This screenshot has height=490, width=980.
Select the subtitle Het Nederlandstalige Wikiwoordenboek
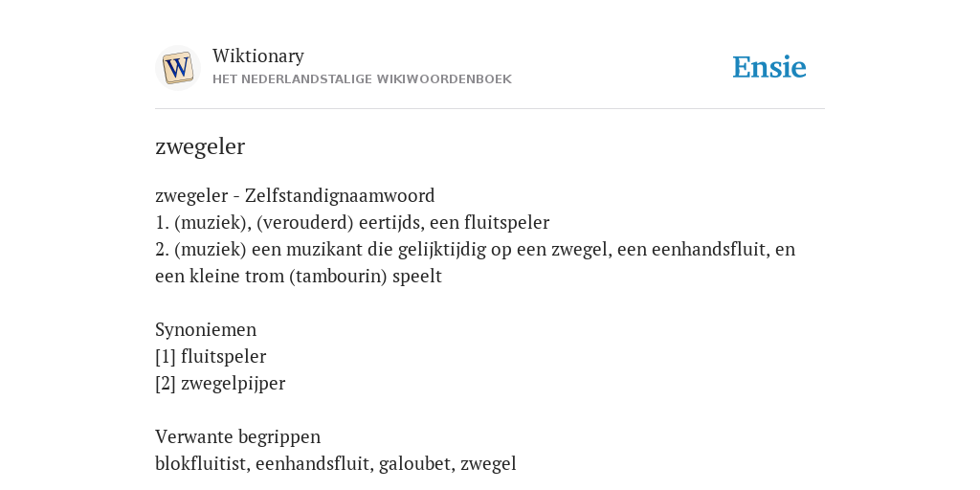(362, 79)
